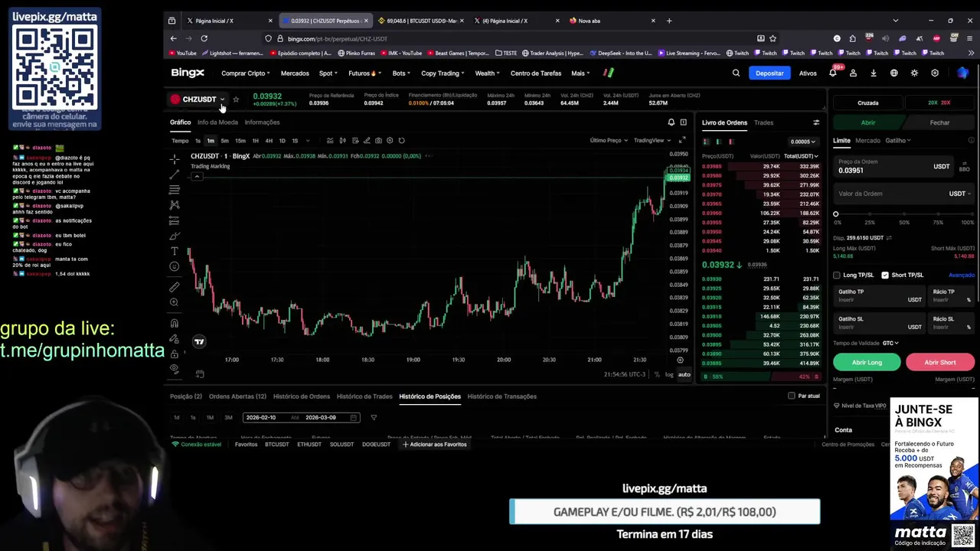980x551 pixels.
Task: Open the Comprar Cripto menu
Action: click(x=246, y=73)
